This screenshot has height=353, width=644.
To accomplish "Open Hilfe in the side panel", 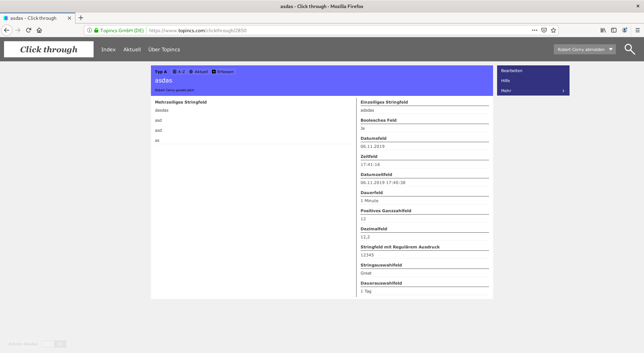I will [x=505, y=81].
